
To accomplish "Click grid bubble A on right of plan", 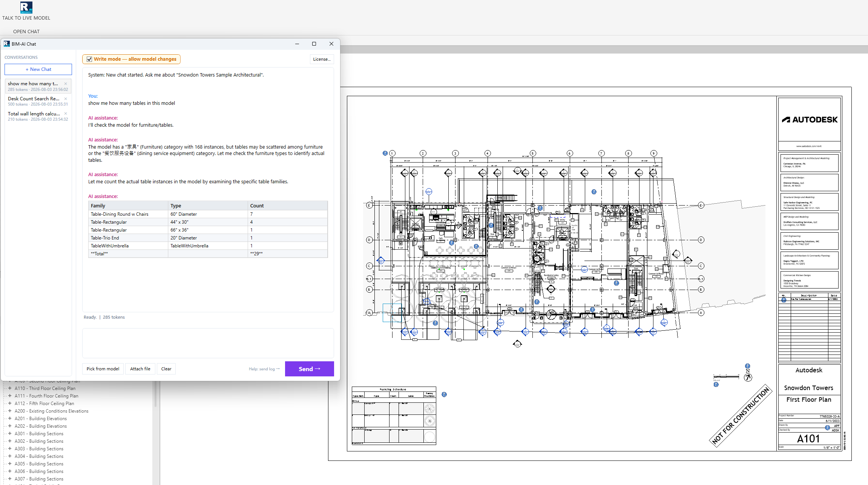I will pyautogui.click(x=701, y=312).
